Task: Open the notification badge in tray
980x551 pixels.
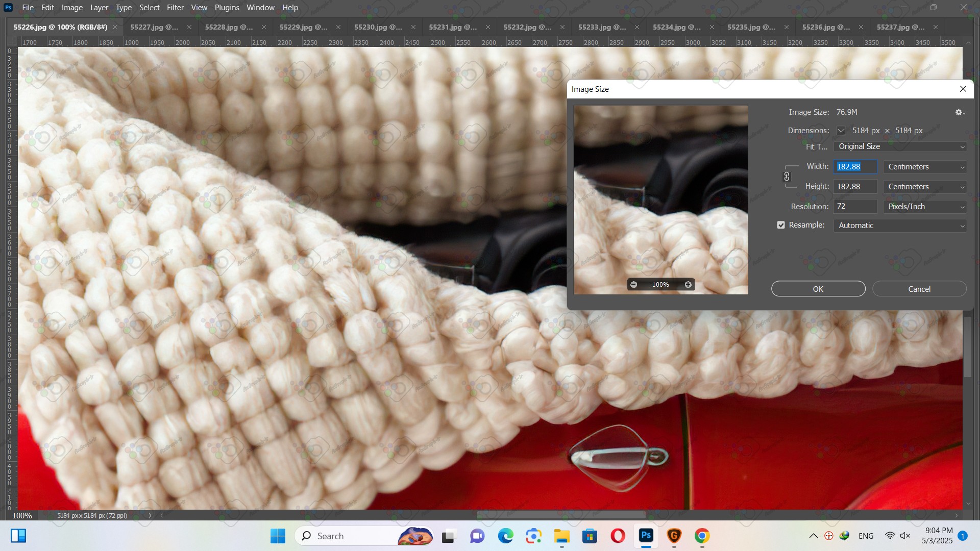Action: [x=963, y=536]
